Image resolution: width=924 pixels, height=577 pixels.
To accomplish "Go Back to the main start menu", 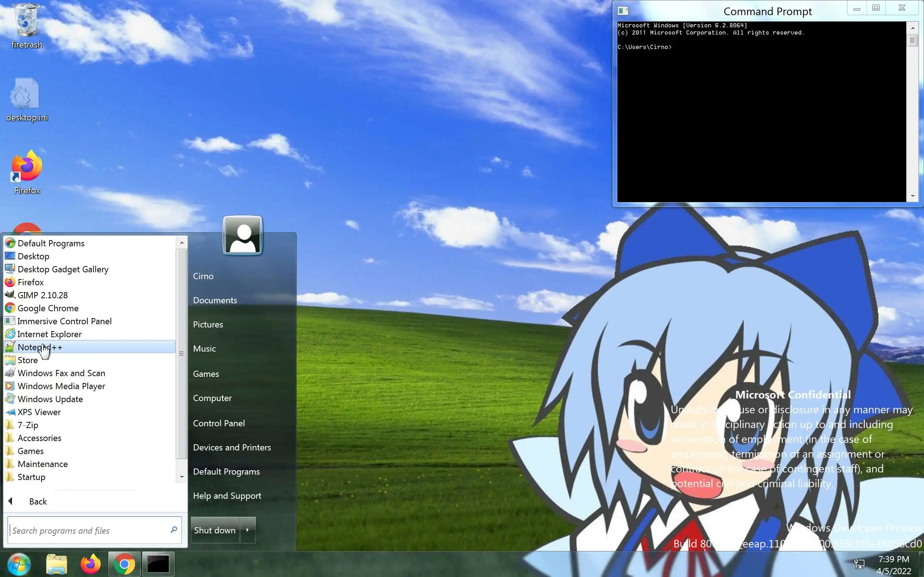I will [38, 501].
